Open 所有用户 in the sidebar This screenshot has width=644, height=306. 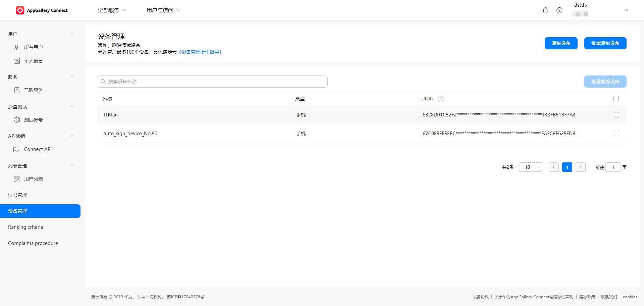33,47
